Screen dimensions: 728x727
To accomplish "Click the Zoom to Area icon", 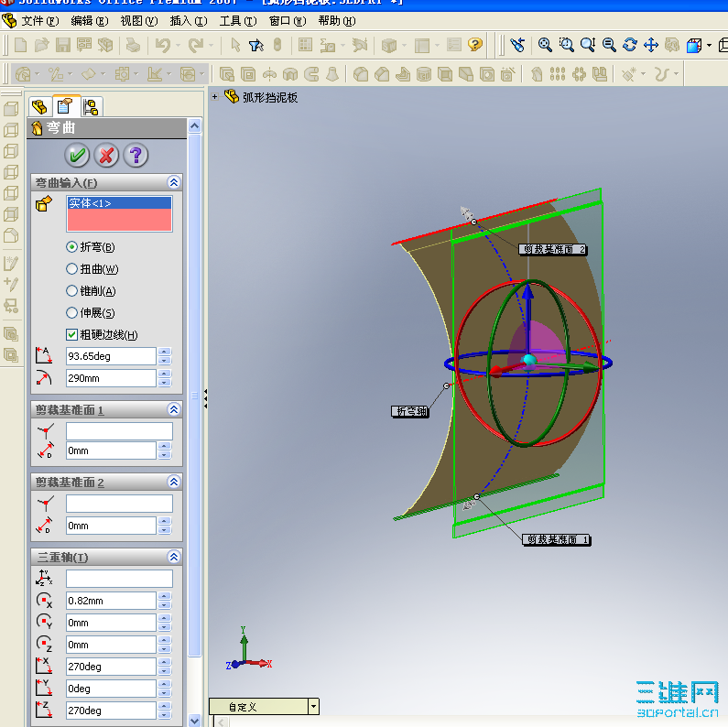I will tap(566, 45).
